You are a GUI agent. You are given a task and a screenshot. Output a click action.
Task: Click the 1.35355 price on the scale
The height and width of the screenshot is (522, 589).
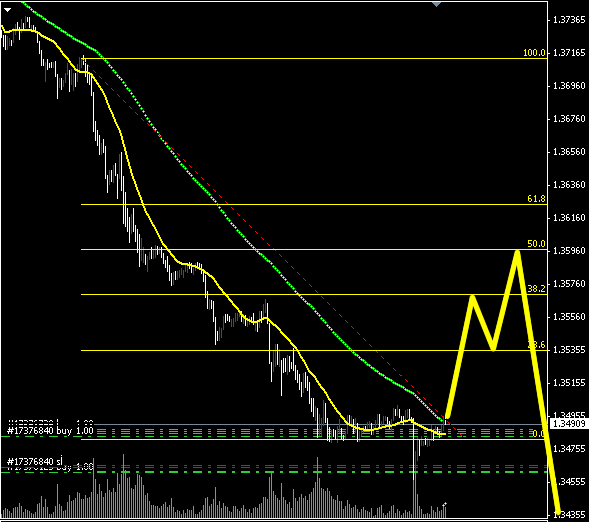[x=569, y=350]
